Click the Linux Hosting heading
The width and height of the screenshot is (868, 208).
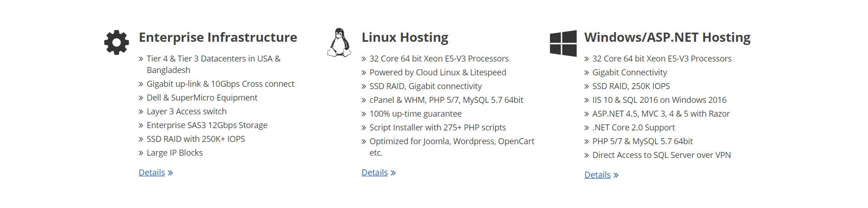[405, 37]
